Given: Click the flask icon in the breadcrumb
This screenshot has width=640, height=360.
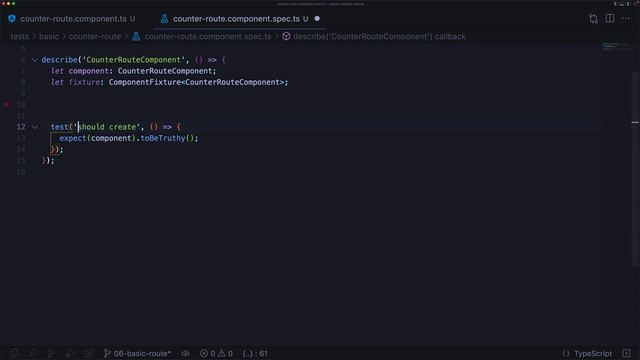Looking at the screenshot, I should pyautogui.click(x=136, y=36).
